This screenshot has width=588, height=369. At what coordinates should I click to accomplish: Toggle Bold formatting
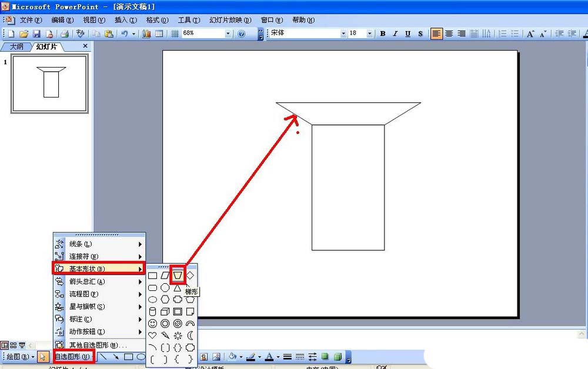[x=383, y=33]
